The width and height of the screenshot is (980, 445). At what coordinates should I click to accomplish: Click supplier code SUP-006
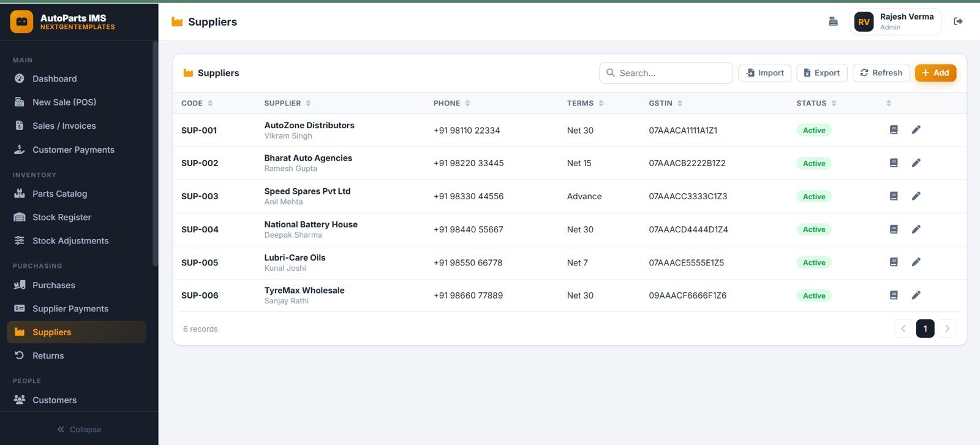click(200, 295)
